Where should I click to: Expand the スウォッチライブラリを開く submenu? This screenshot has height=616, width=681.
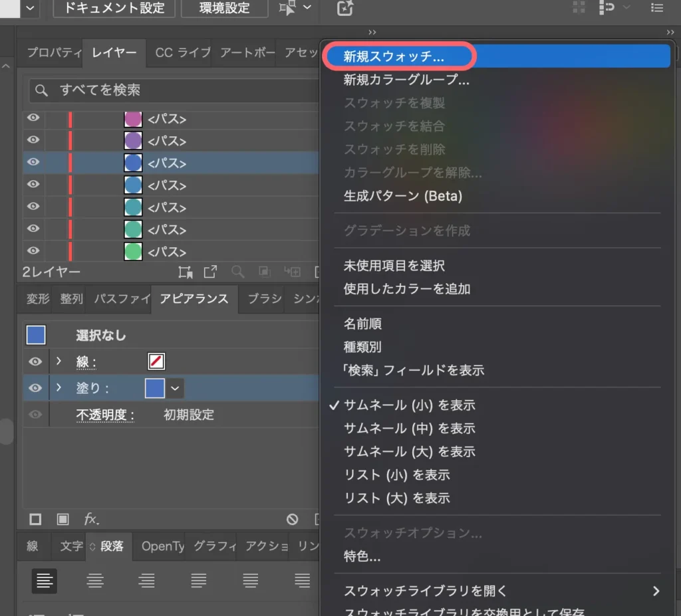click(466, 591)
